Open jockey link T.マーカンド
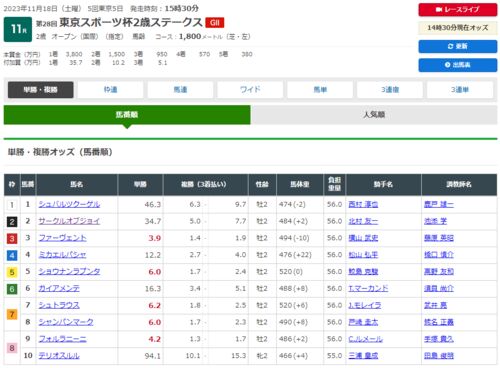The width and height of the screenshot is (500, 368). [368, 288]
